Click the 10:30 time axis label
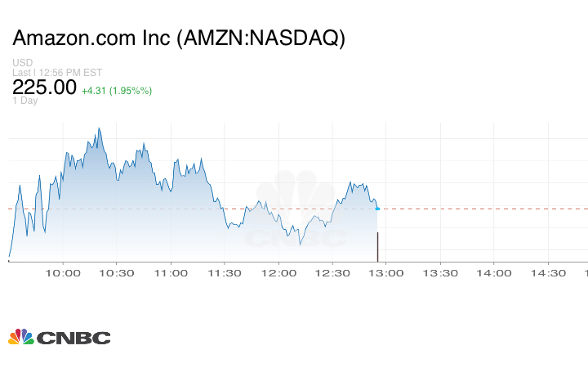This screenshot has width=588, height=368. [118, 273]
